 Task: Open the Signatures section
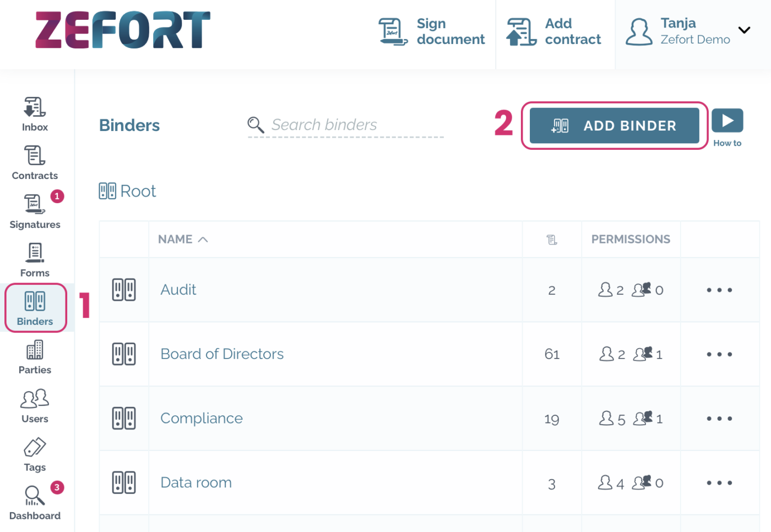[x=35, y=211]
